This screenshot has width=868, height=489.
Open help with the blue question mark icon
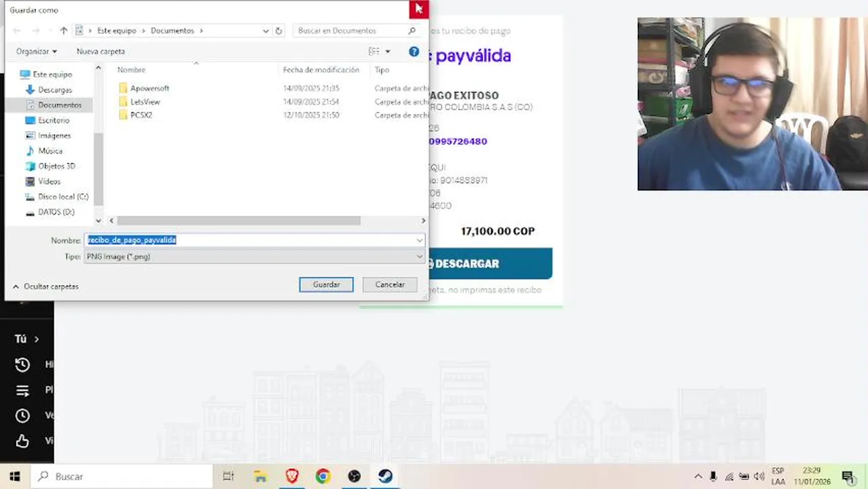point(414,52)
